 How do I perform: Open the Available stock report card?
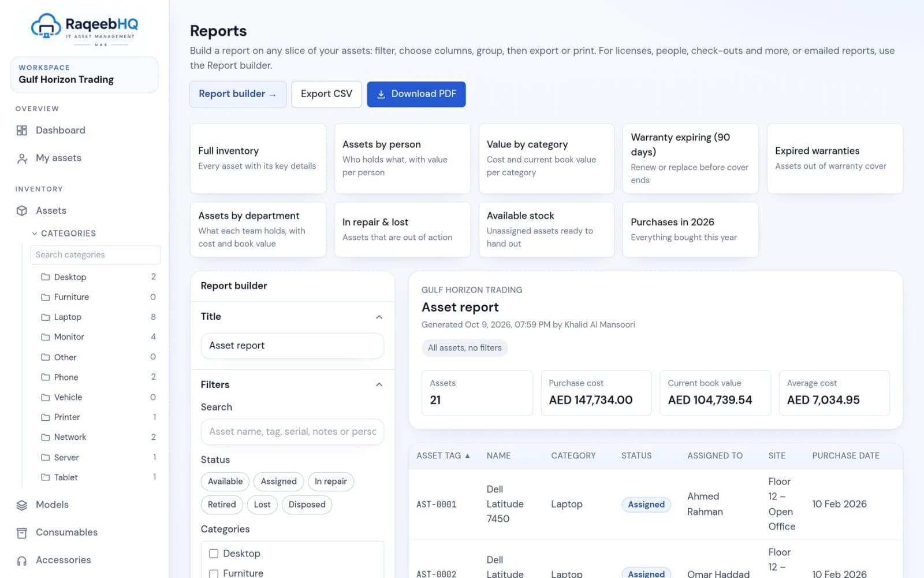coord(546,229)
